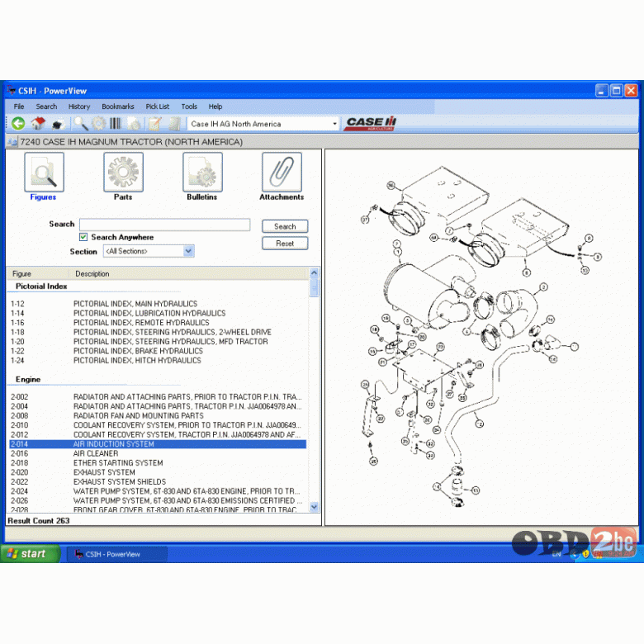Open the magnifying glass search tool

click(x=81, y=123)
